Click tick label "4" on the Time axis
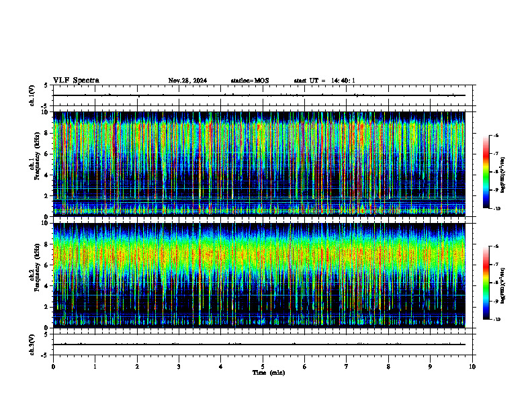The width and height of the screenshot is (532, 411). (221, 367)
